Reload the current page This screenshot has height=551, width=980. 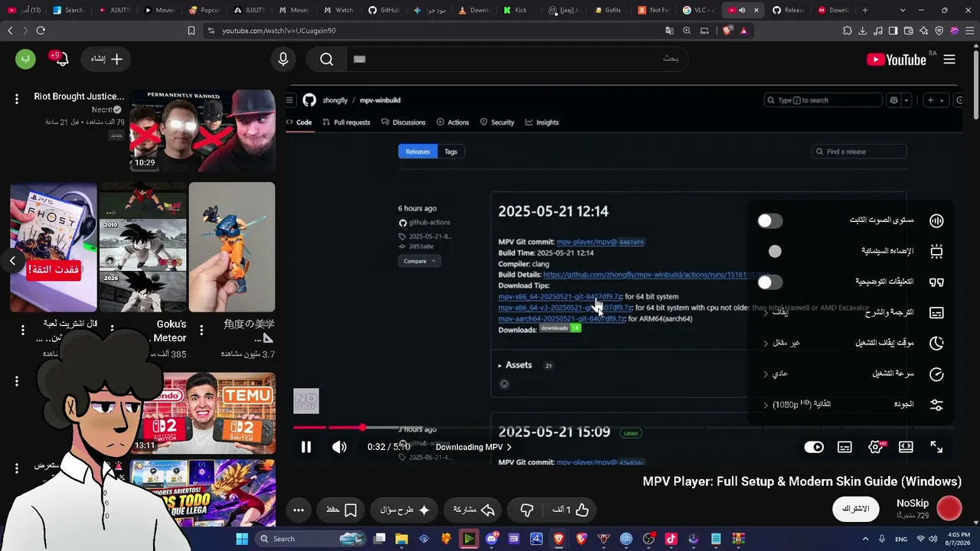pyautogui.click(x=41, y=31)
